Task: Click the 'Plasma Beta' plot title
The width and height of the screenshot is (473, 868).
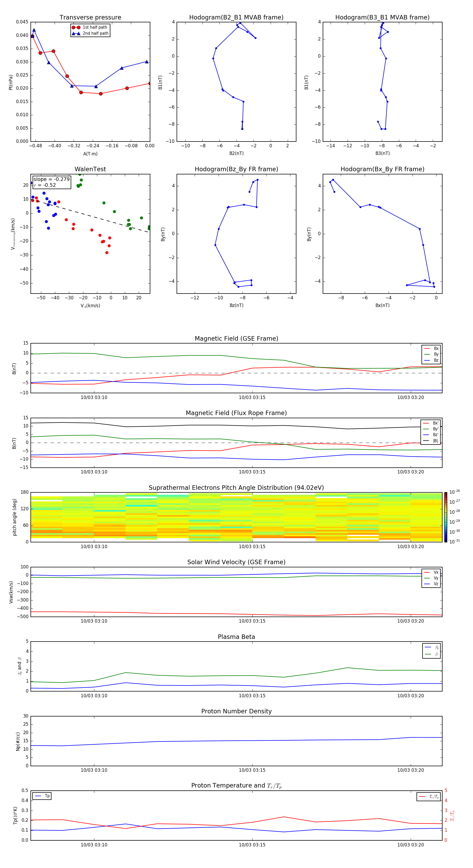Action: tap(236, 637)
